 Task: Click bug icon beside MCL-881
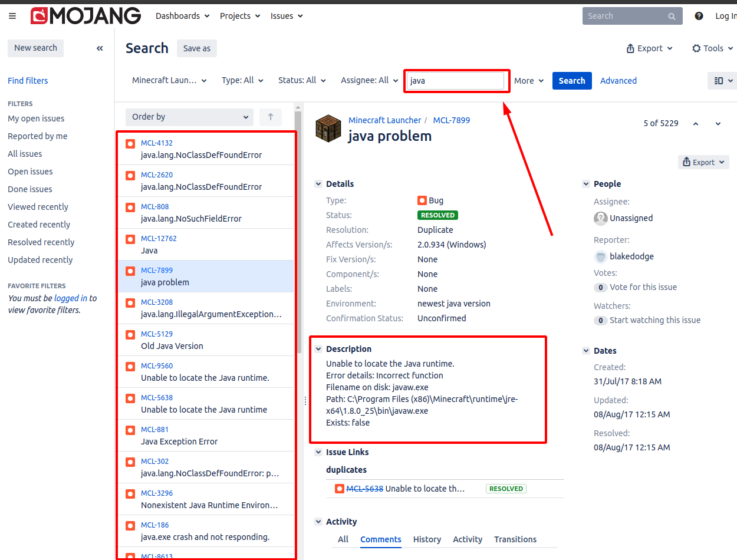click(x=130, y=430)
